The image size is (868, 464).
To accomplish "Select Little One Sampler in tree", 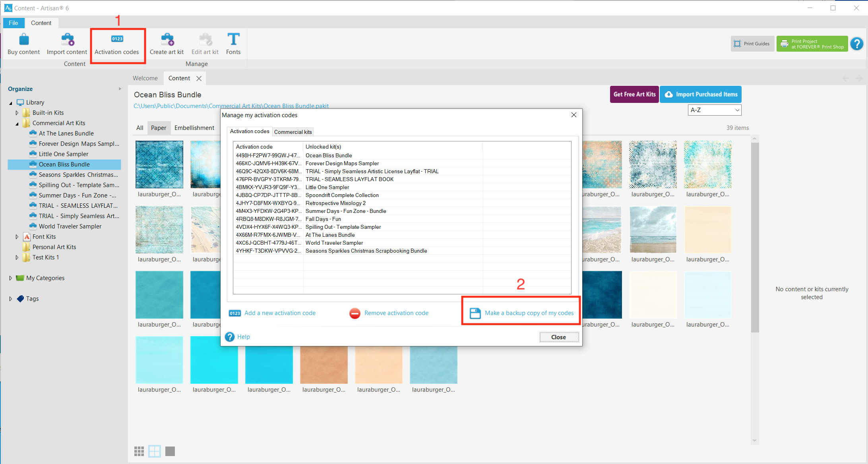I will click(64, 154).
